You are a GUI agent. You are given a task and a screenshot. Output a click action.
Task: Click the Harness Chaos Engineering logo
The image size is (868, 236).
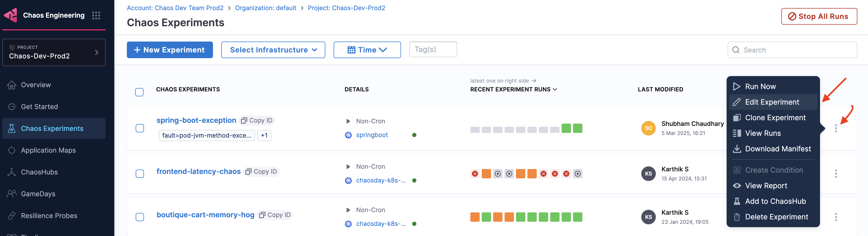[11, 16]
